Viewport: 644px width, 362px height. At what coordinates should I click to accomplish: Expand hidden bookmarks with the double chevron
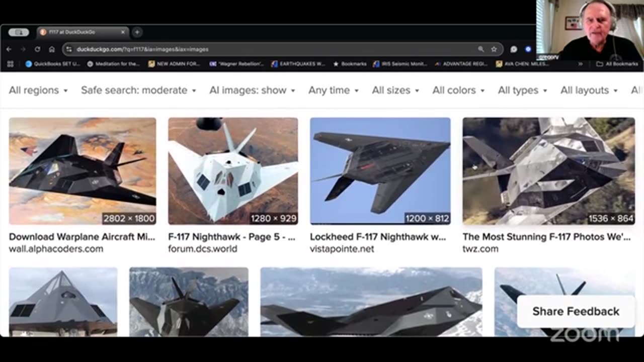pyautogui.click(x=580, y=64)
